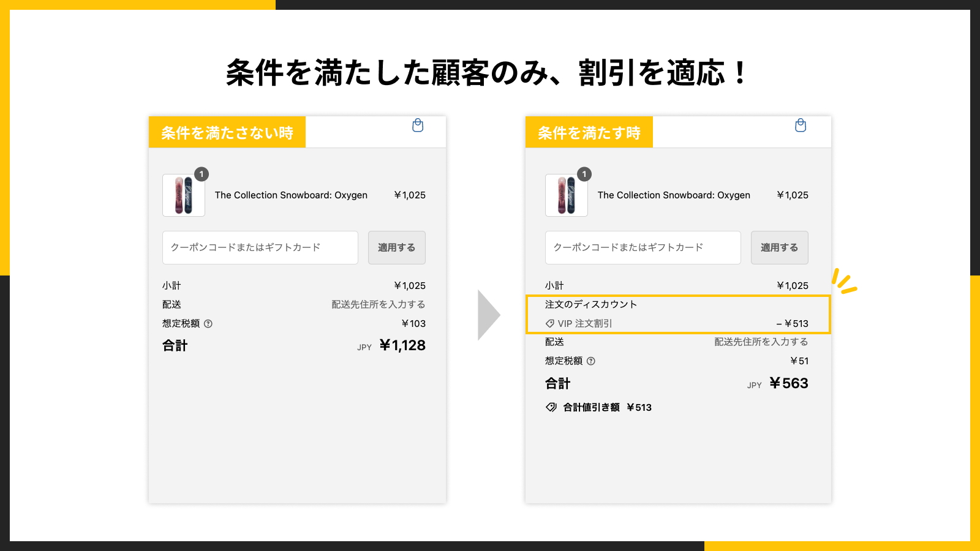Select the 条件を満たす時 header tab

(x=590, y=132)
